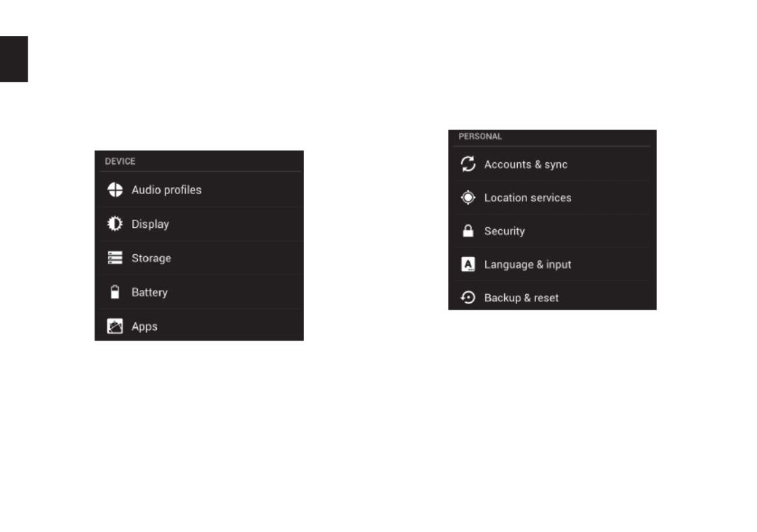Tap the Language & input icon
The width and height of the screenshot is (757, 532).
coord(468,264)
